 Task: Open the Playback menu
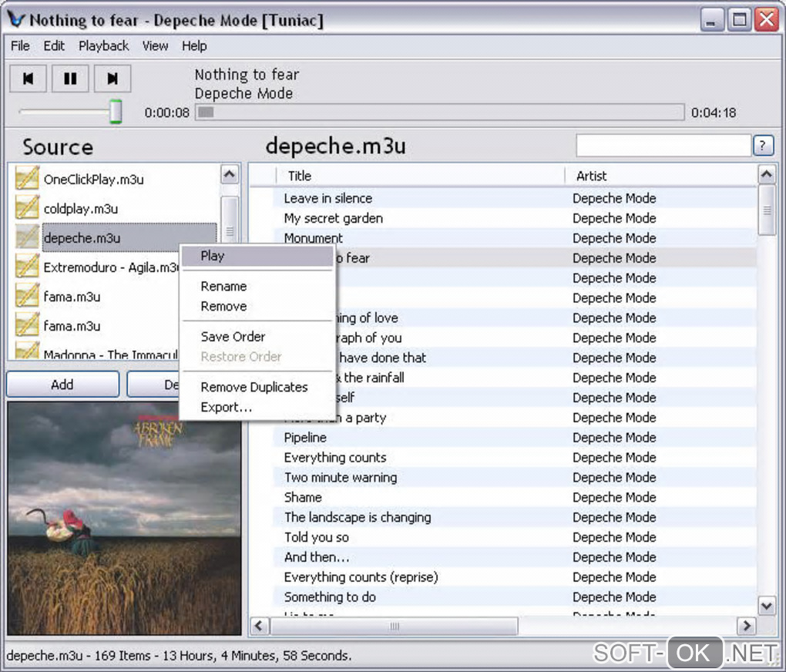[104, 46]
